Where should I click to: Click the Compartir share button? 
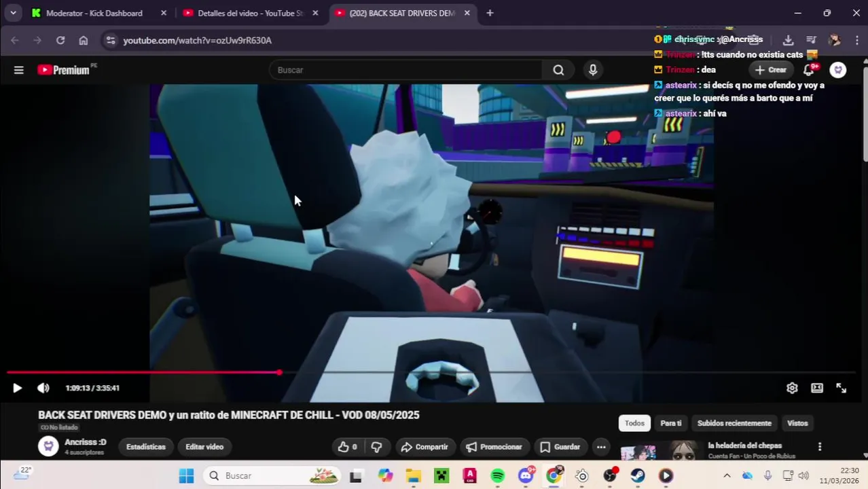(424, 447)
